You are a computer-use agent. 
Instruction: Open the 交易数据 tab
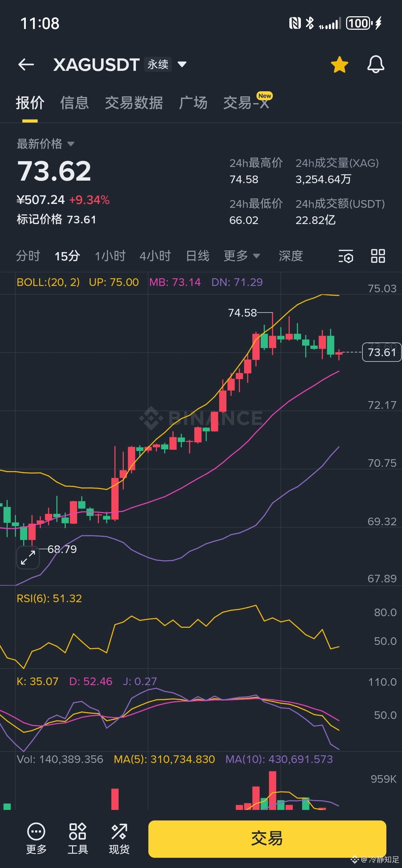point(134,103)
